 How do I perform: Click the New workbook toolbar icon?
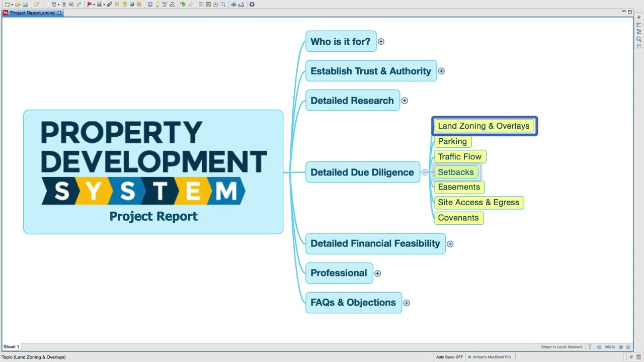[x=8, y=4]
